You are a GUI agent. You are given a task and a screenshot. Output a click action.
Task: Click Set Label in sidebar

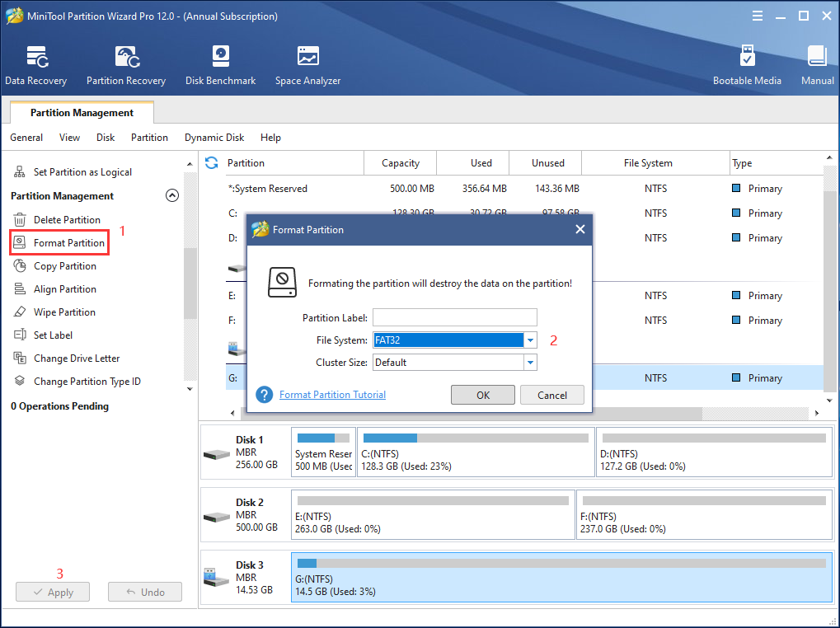coord(43,335)
